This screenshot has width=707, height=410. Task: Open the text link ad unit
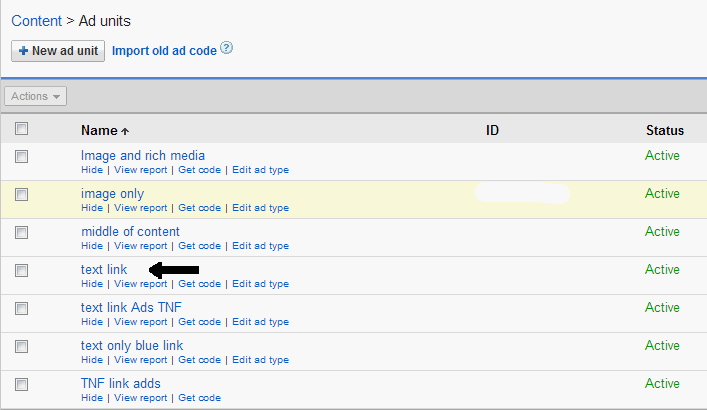tap(104, 269)
